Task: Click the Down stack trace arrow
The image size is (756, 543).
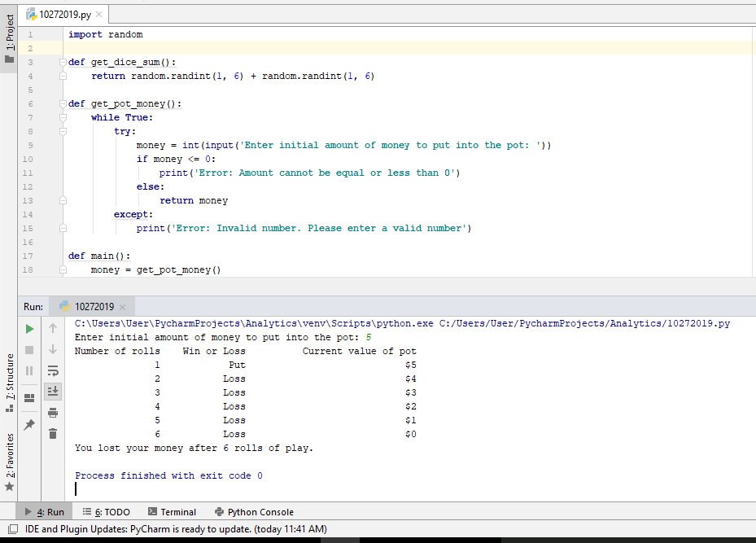Action: pos(53,349)
